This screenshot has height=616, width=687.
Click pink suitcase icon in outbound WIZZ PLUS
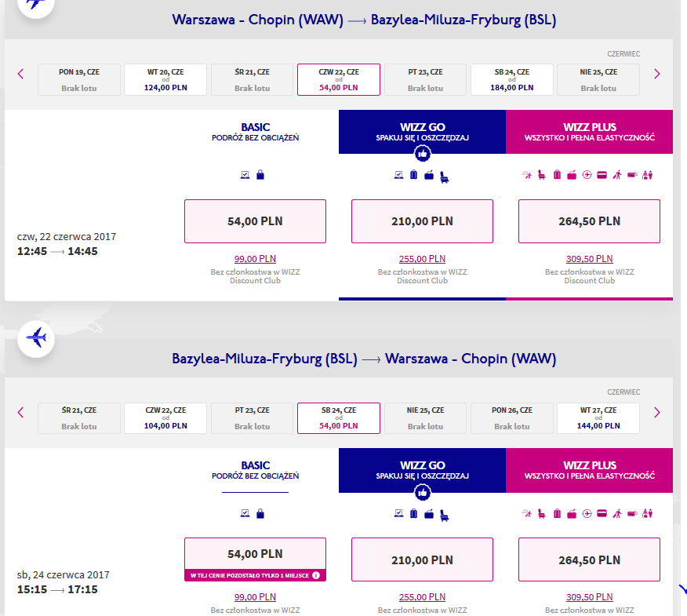tap(557, 175)
